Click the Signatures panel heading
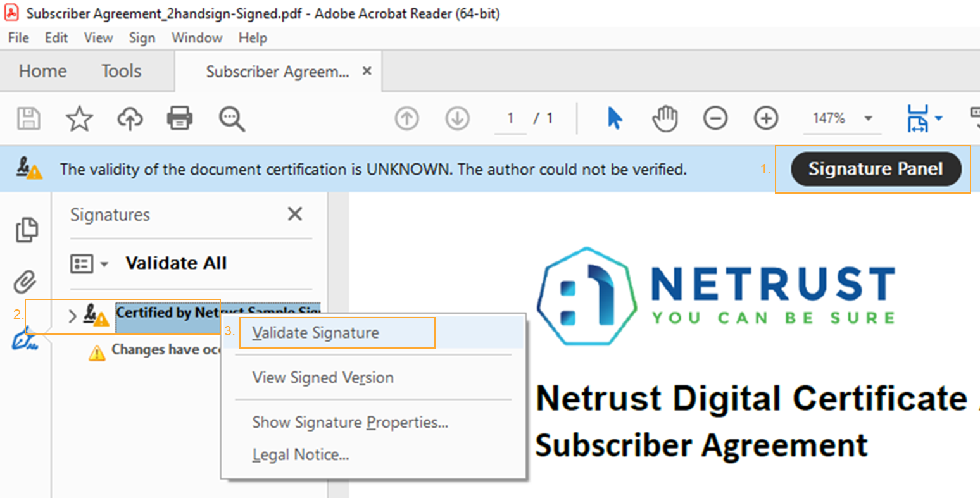This screenshot has height=498, width=980. pos(110,215)
